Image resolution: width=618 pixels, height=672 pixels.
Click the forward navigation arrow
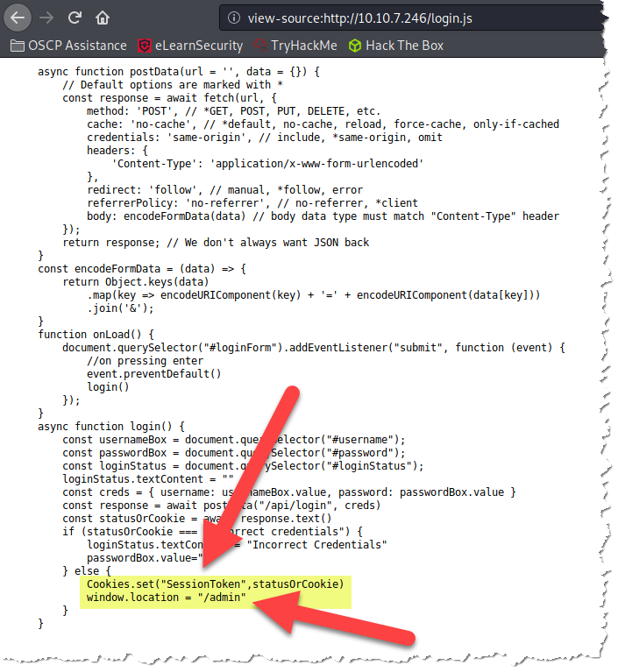click(46, 17)
